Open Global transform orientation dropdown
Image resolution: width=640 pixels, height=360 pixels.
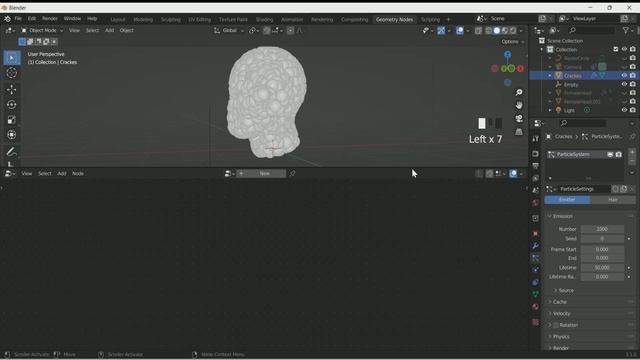click(x=229, y=31)
